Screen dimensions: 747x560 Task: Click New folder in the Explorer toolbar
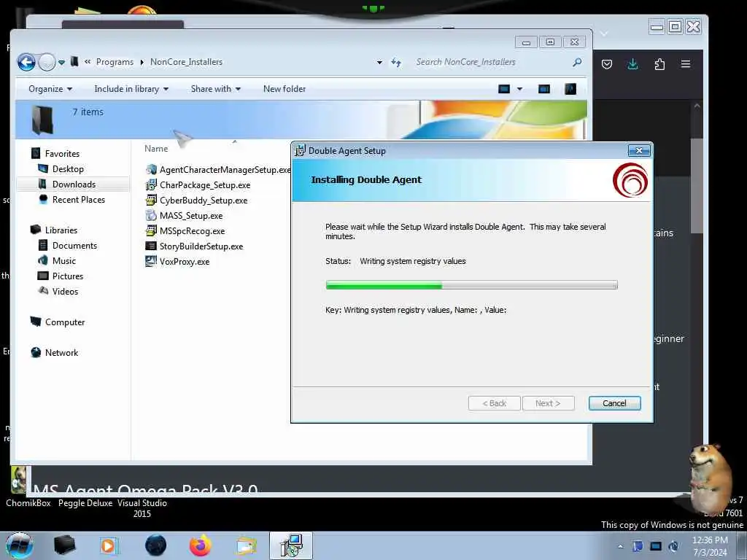point(285,88)
